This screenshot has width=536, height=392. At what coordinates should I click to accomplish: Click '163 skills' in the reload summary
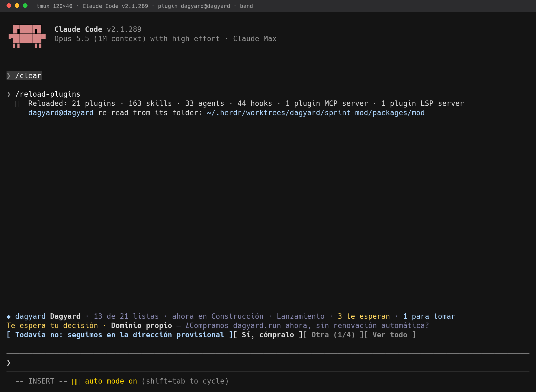point(150,103)
